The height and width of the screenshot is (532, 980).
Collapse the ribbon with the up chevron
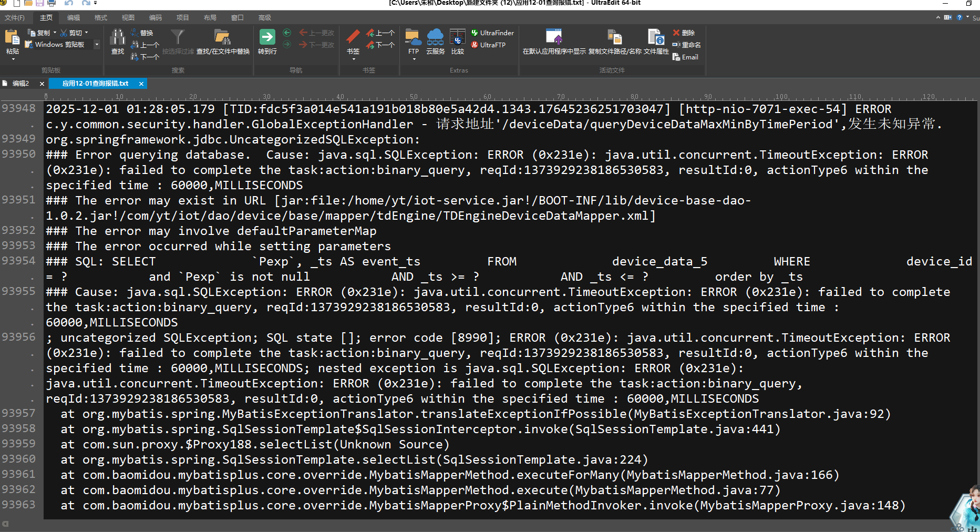point(938,17)
